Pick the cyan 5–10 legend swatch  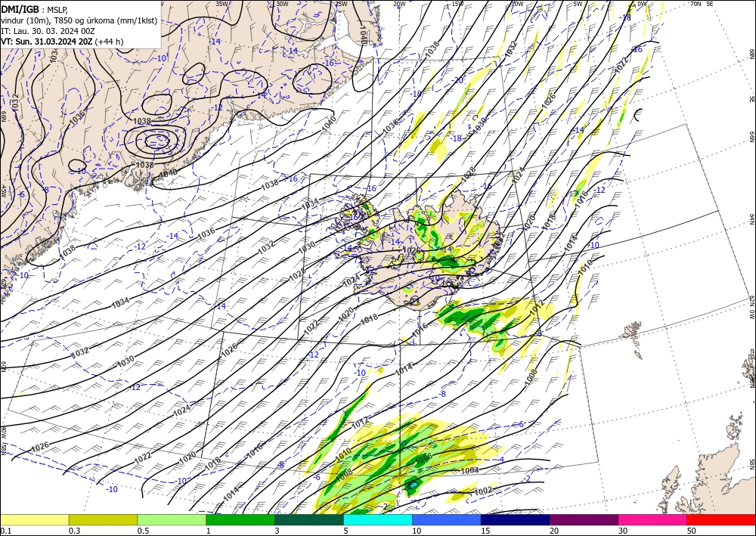click(x=378, y=519)
